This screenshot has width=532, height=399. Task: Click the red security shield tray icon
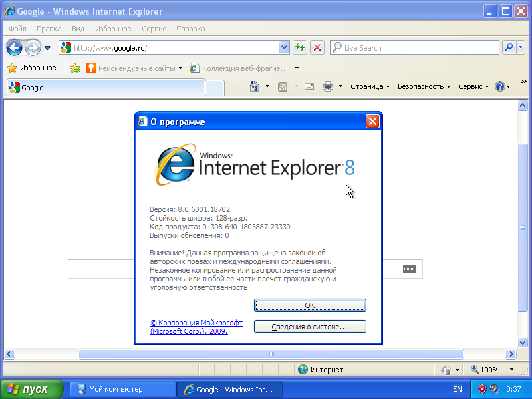pos(482,389)
